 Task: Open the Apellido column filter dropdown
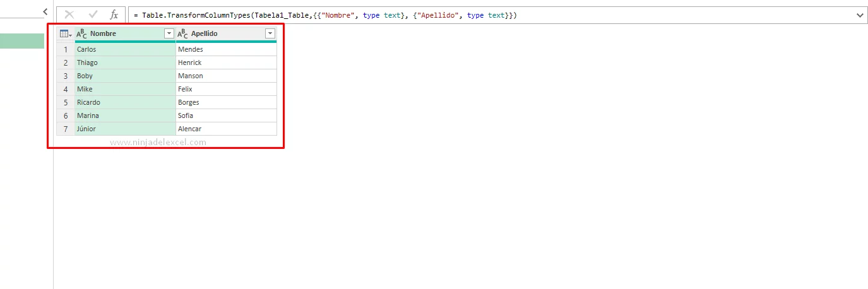point(270,33)
